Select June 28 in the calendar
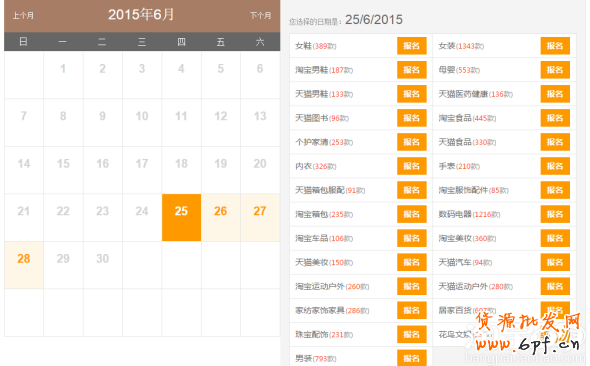 coord(24,265)
